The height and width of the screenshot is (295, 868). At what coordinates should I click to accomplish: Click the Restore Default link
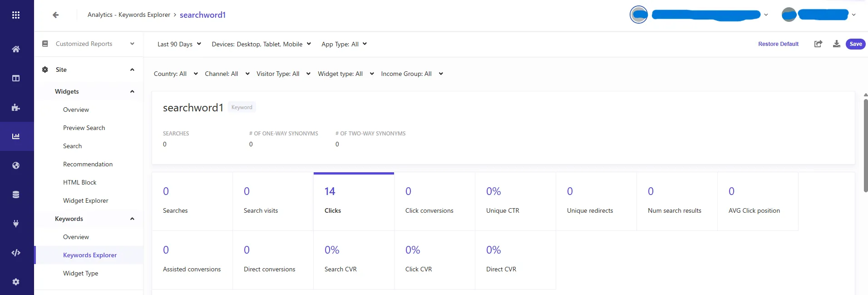coord(778,44)
